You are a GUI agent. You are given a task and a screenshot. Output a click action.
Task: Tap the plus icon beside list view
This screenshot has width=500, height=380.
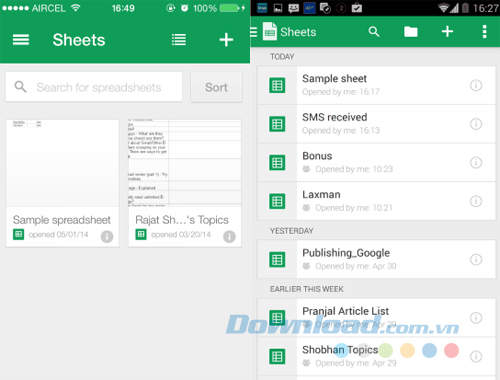point(226,40)
